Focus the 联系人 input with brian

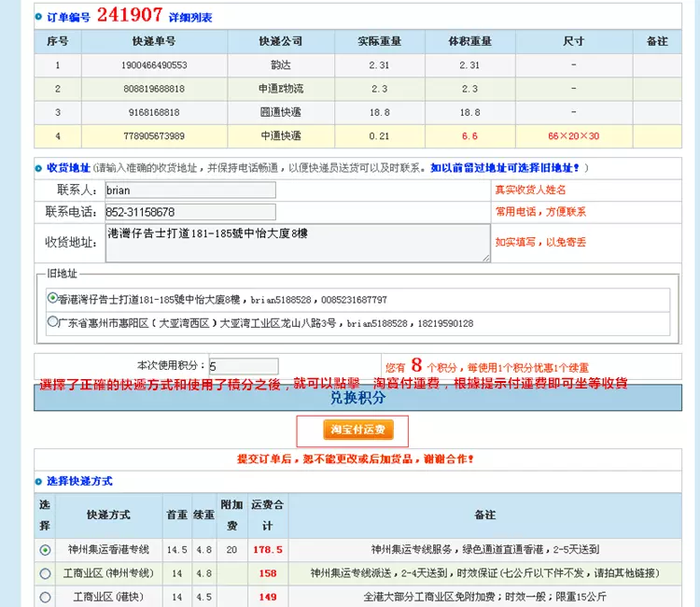click(190, 191)
